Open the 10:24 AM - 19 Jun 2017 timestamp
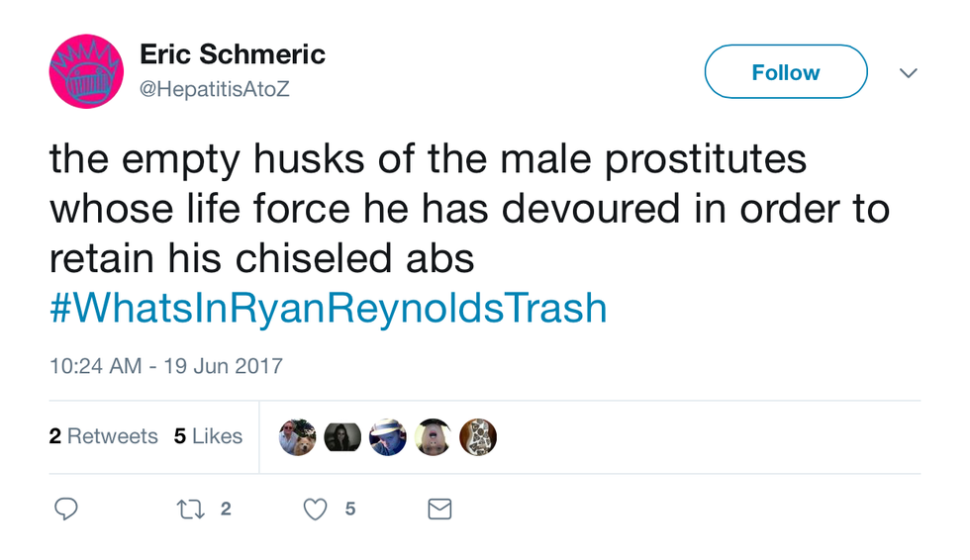Image resolution: width=970 pixels, height=560 pixels. [166, 366]
